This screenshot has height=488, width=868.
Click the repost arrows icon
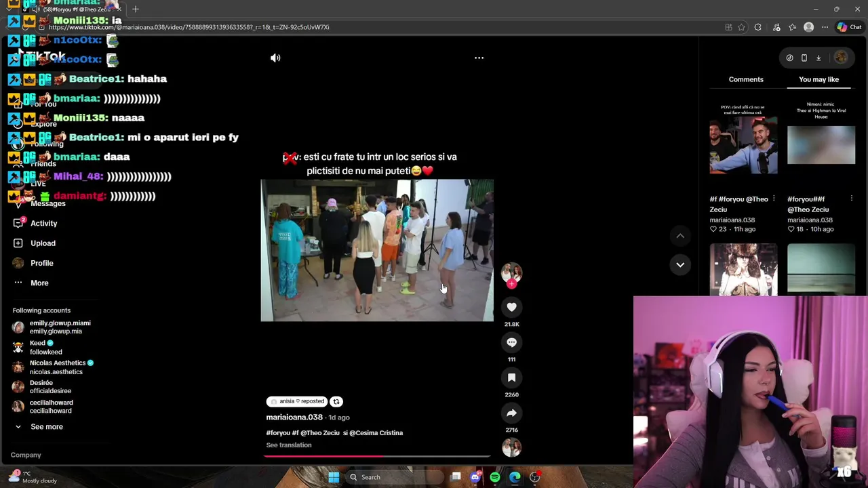tap(336, 401)
